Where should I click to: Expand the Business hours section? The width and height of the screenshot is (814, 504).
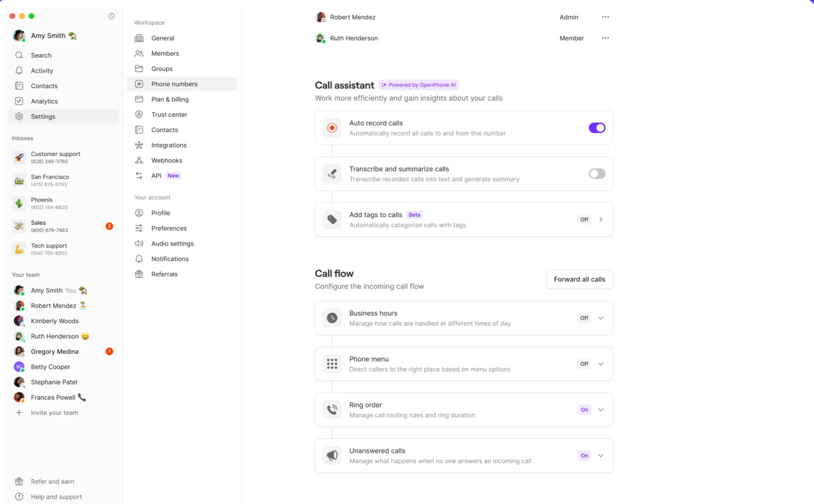601,318
